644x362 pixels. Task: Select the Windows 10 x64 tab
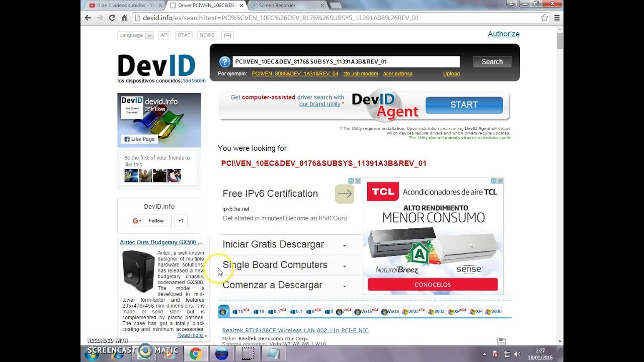(x=241, y=311)
